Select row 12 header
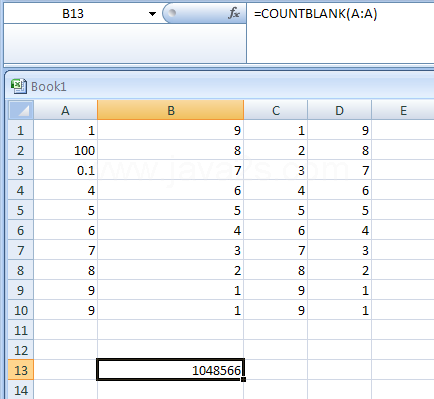 coord(21,350)
